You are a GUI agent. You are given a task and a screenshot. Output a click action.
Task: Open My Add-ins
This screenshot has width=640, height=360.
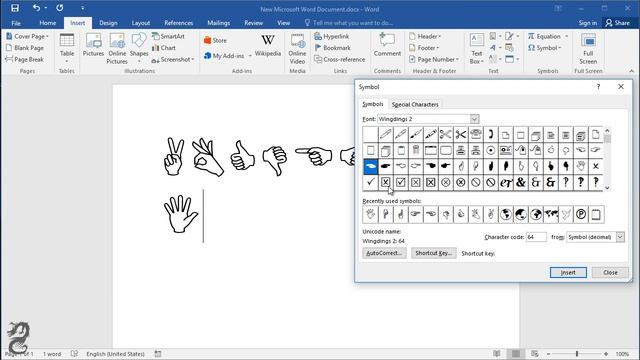tap(228, 56)
